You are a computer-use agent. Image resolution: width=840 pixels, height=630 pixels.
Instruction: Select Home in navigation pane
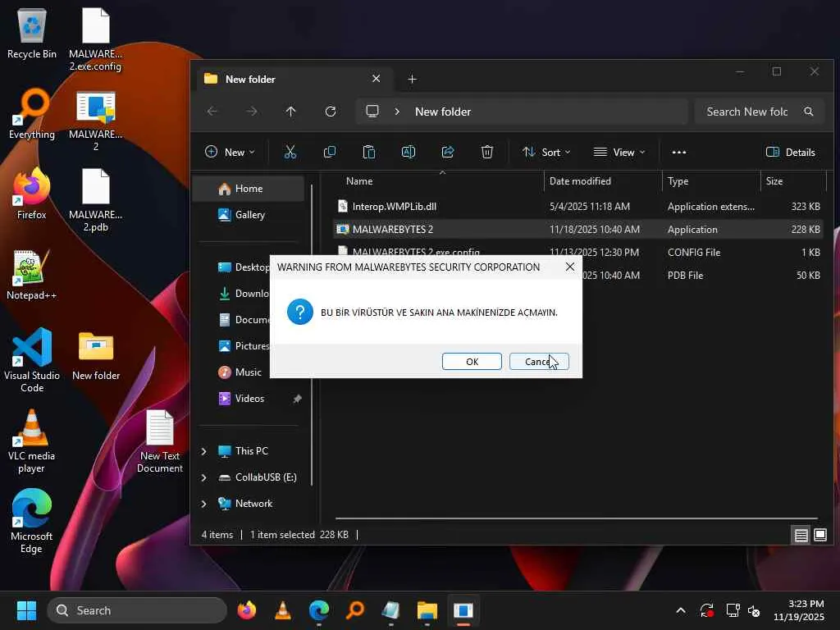tap(248, 189)
